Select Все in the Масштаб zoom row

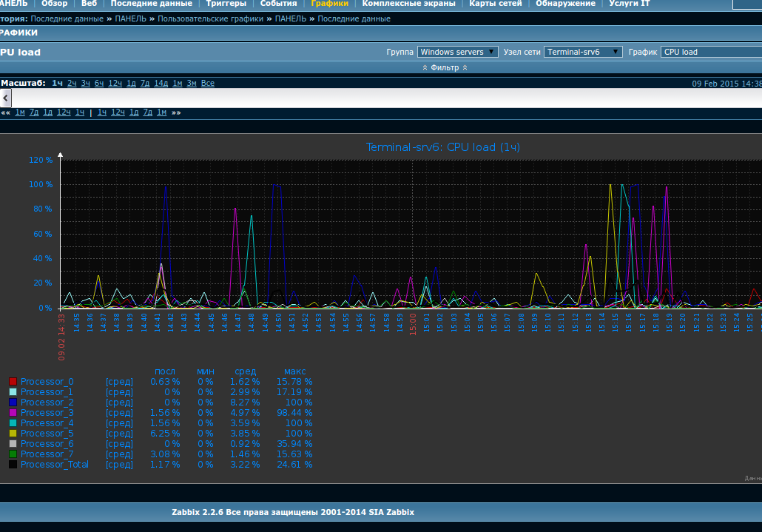pyautogui.click(x=208, y=83)
